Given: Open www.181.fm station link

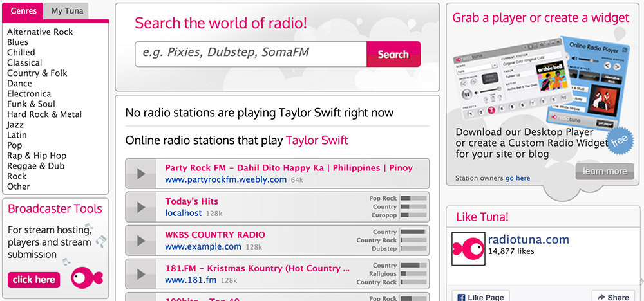Looking at the screenshot, I should (x=191, y=280).
